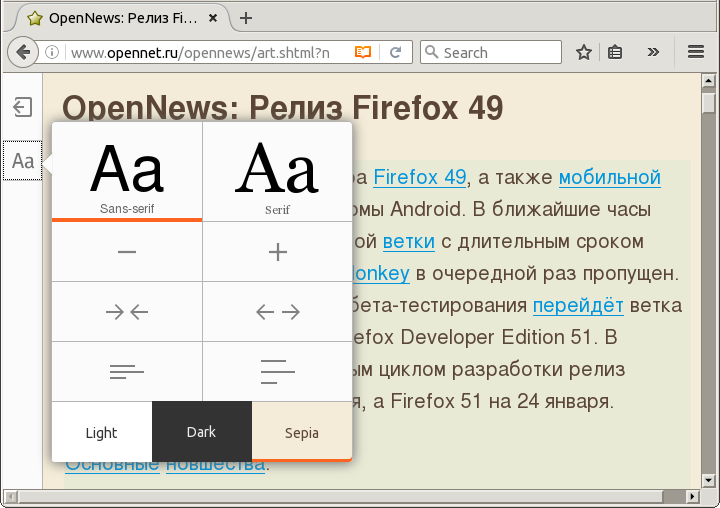The image size is (720, 508).
Task: Select the Sepia color theme
Action: (x=302, y=432)
